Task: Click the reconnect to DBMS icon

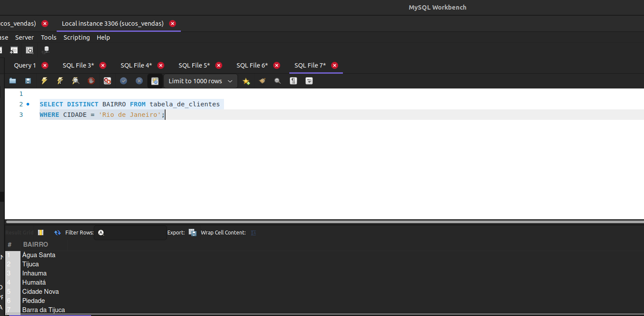Action: click(46, 50)
